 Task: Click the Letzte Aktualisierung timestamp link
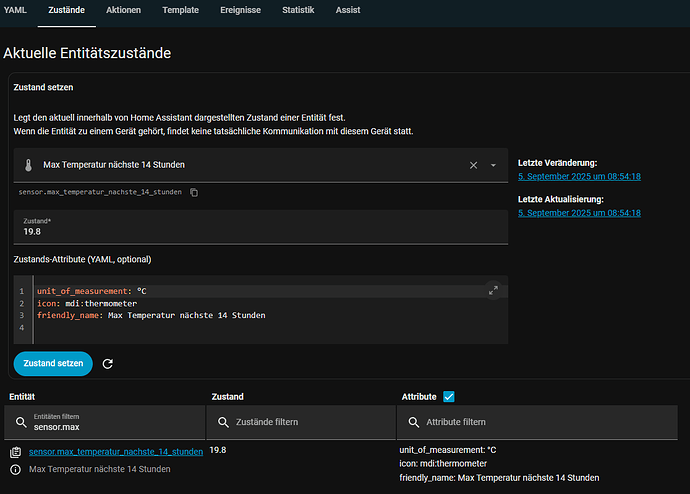579,213
